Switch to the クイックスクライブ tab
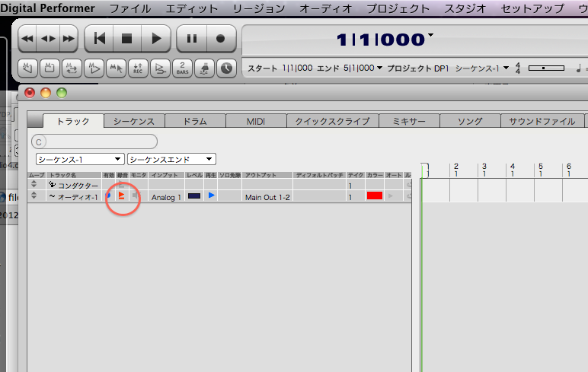This screenshot has height=372, width=588. coord(332,121)
